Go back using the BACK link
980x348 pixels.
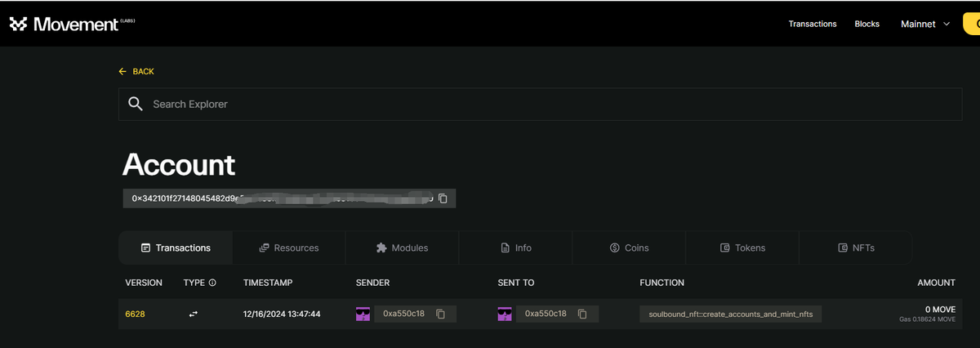point(136,71)
